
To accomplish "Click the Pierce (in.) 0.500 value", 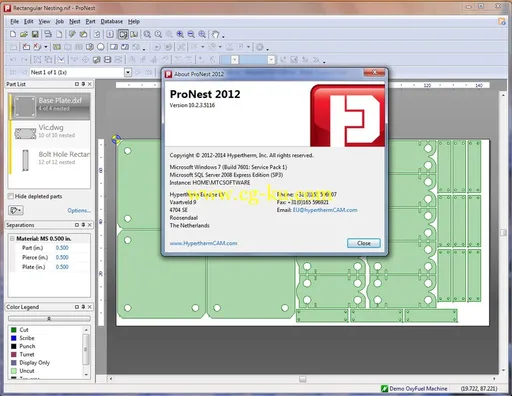I will (x=62, y=257).
